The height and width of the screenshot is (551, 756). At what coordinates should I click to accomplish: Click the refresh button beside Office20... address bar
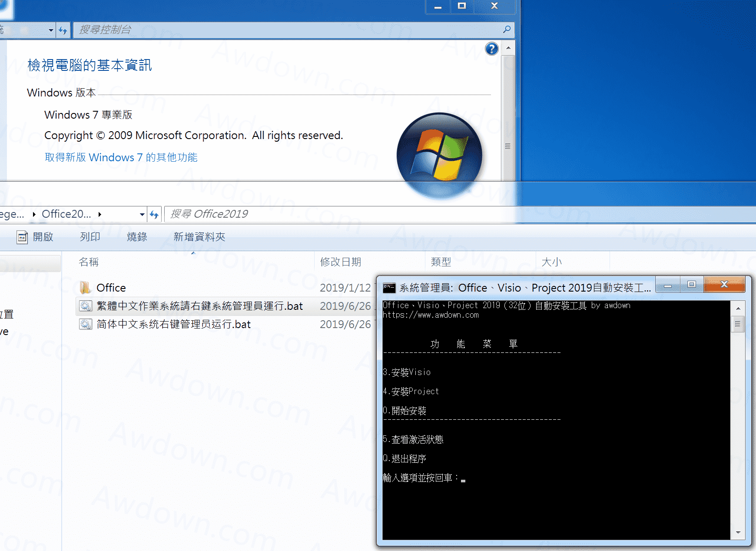(x=154, y=214)
